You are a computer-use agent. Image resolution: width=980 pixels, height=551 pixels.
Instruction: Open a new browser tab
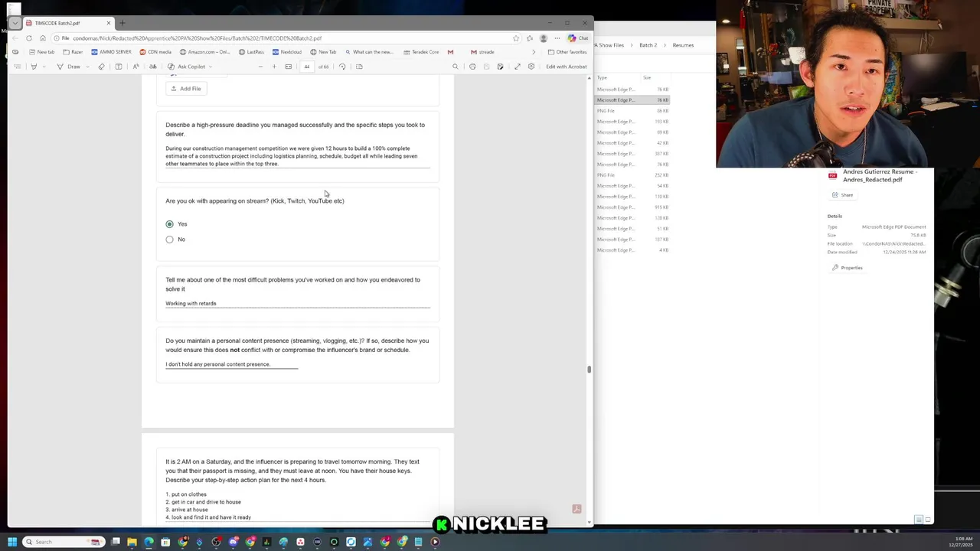[x=122, y=23]
